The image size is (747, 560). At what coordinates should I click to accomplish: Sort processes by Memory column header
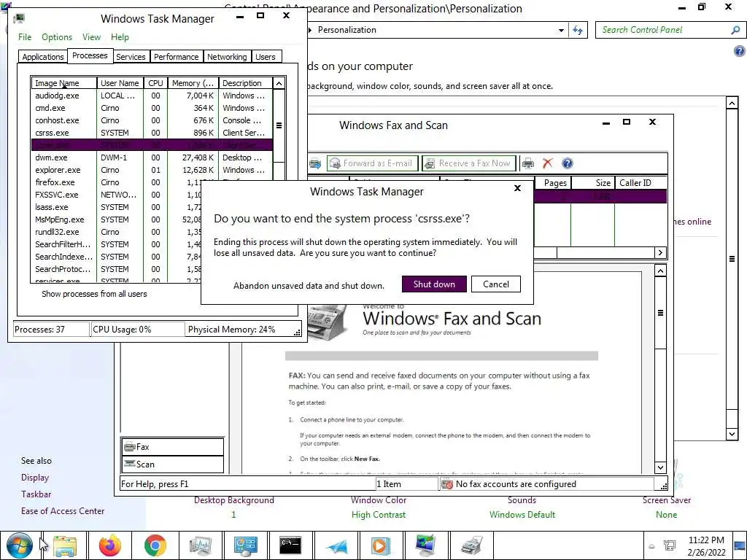tap(193, 83)
